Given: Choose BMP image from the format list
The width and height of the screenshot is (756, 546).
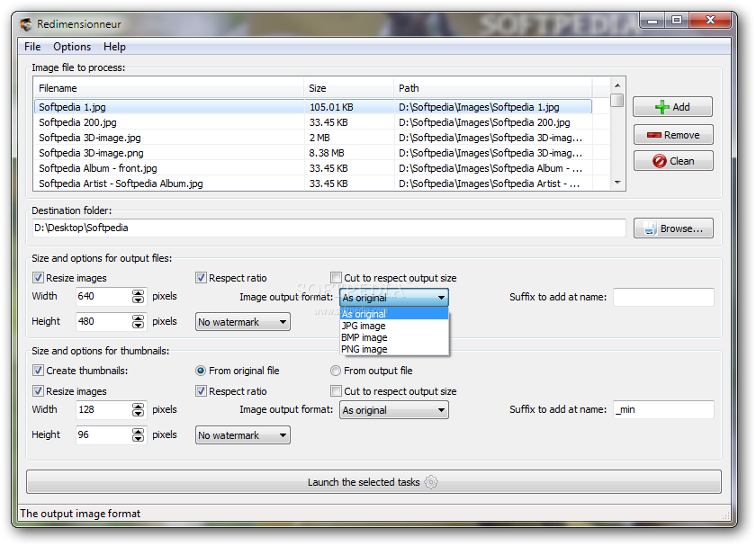Looking at the screenshot, I should point(394,337).
